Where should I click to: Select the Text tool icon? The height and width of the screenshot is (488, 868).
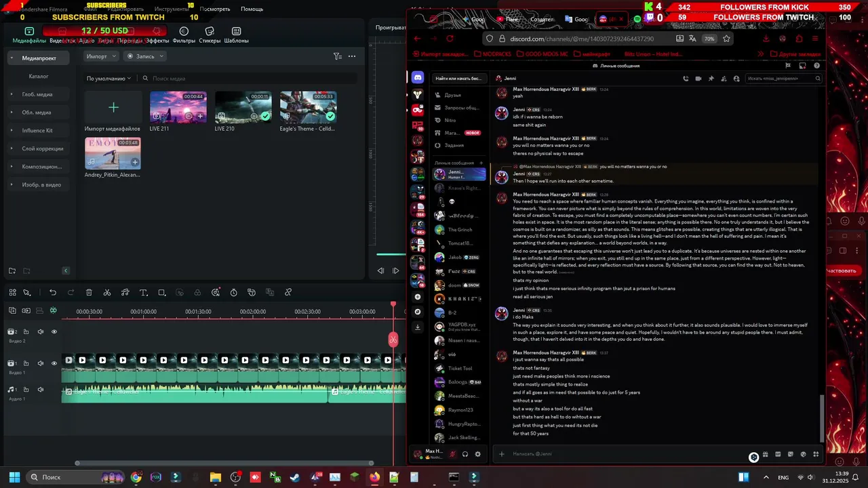[x=143, y=293]
